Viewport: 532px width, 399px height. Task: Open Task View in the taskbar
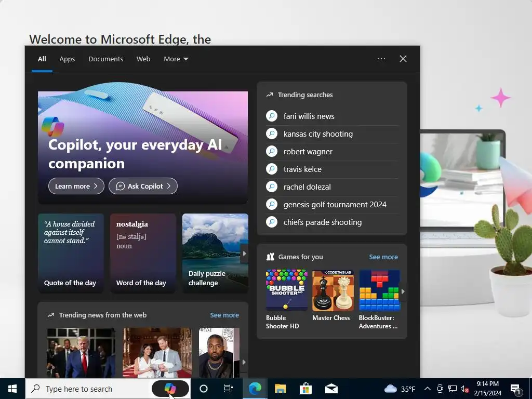[229, 389]
